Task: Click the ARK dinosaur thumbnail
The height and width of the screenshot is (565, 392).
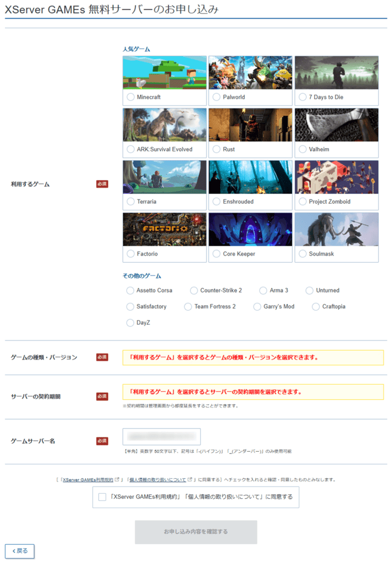Action: 165,125
